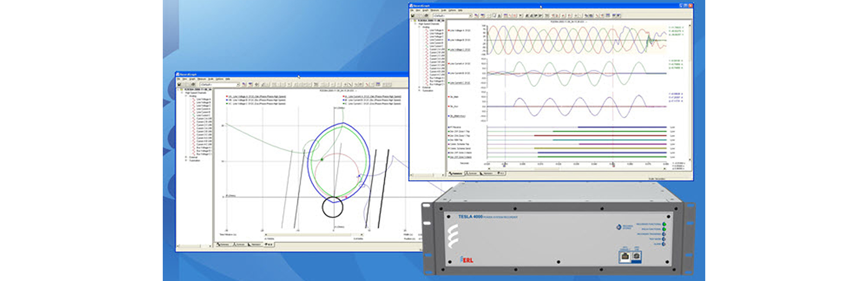The image size is (868, 281).
Task: Collapse Analog node in impedance window tree
Action: tap(186, 96)
